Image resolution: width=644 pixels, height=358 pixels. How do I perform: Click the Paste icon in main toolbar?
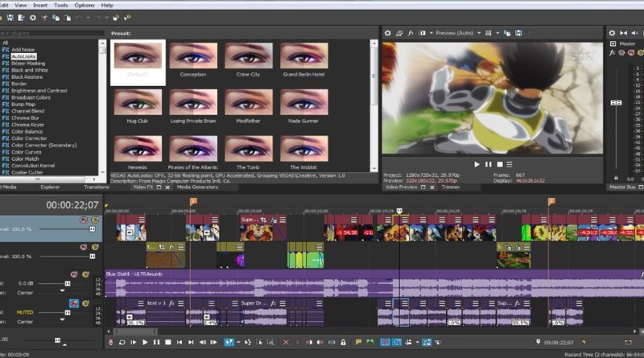pyautogui.click(x=68, y=18)
